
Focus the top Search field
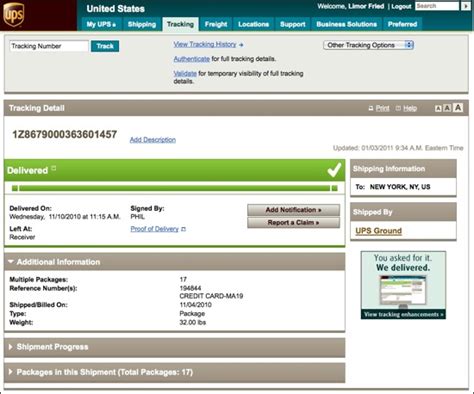pyautogui.click(x=437, y=6)
